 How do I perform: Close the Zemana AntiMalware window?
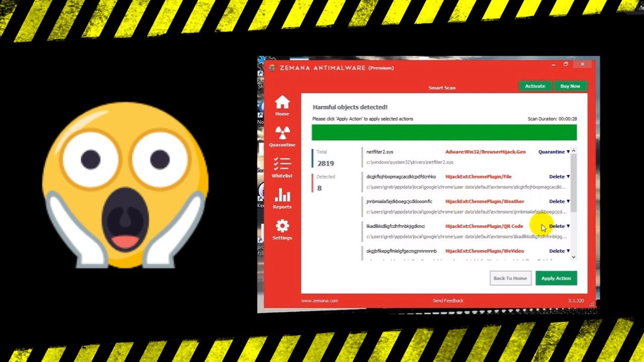582,64
